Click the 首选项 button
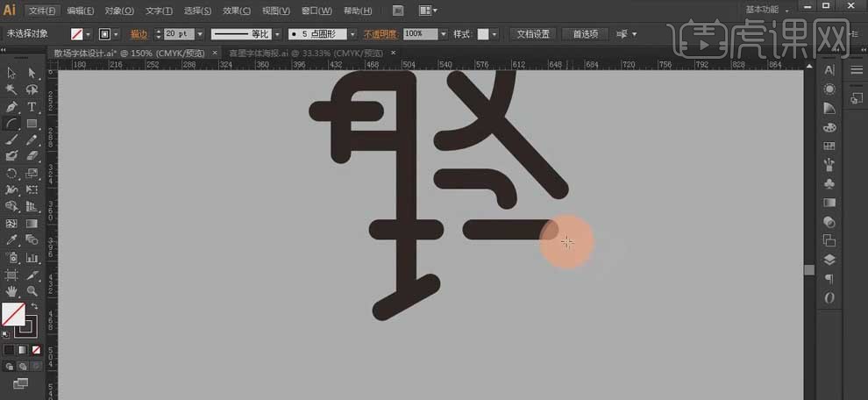This screenshot has height=400, width=868. pos(585,34)
